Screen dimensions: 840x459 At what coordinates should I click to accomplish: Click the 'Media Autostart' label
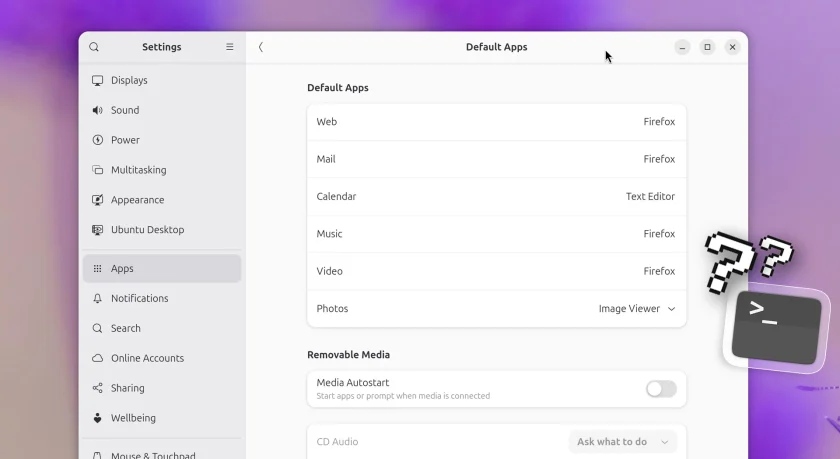click(352, 383)
